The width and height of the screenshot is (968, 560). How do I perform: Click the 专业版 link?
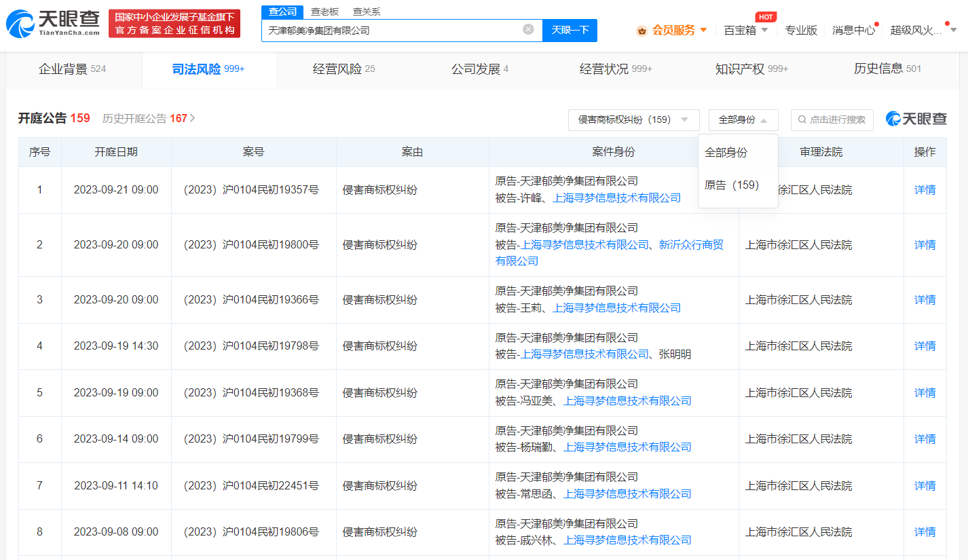801,30
